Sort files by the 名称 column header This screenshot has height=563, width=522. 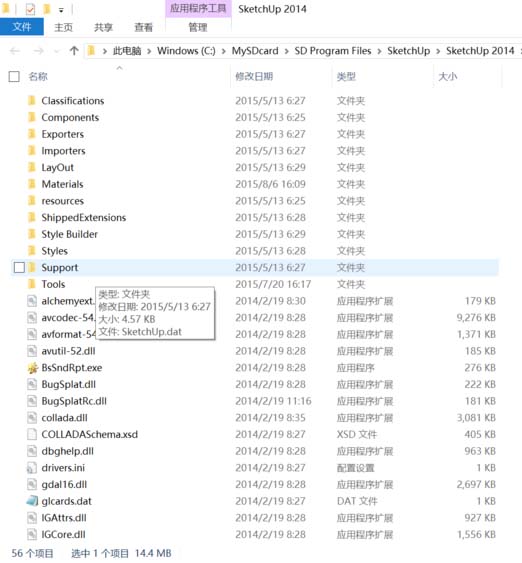[38, 76]
